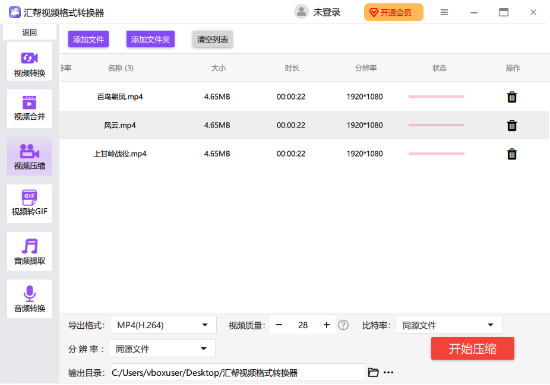Click 未登录 to log in

tap(327, 12)
